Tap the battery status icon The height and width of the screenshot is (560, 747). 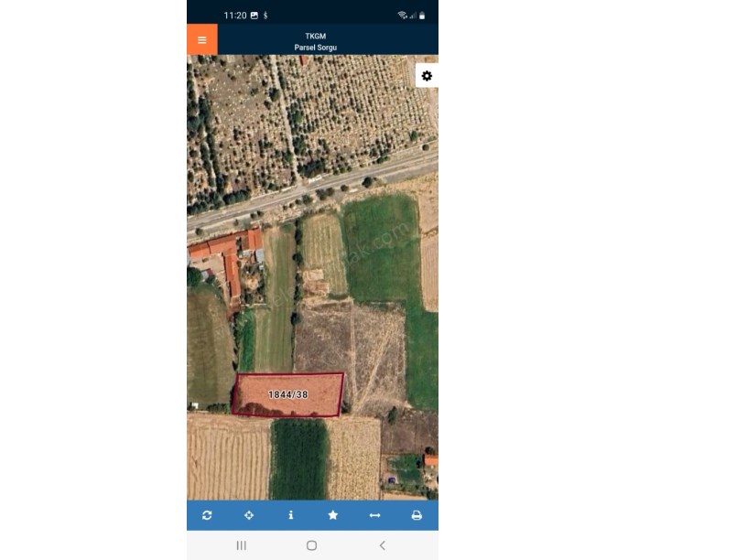tap(422, 16)
